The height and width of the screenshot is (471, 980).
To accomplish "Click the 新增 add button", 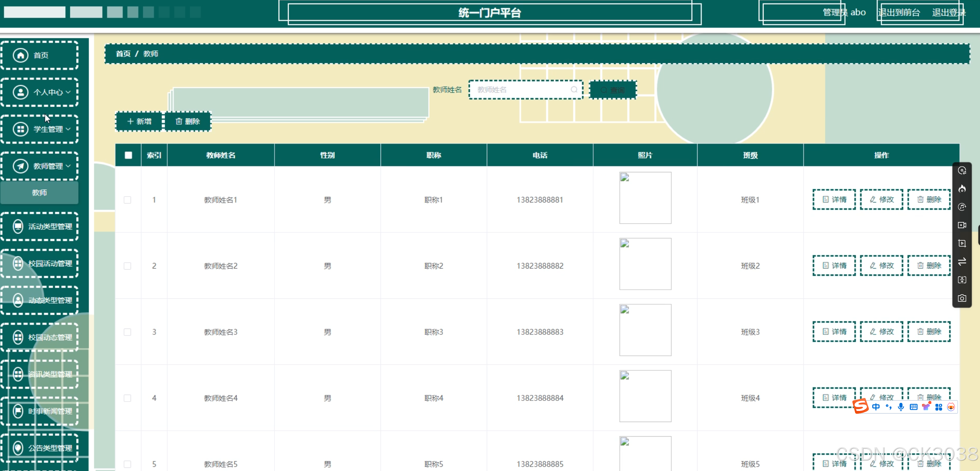I will (x=139, y=121).
